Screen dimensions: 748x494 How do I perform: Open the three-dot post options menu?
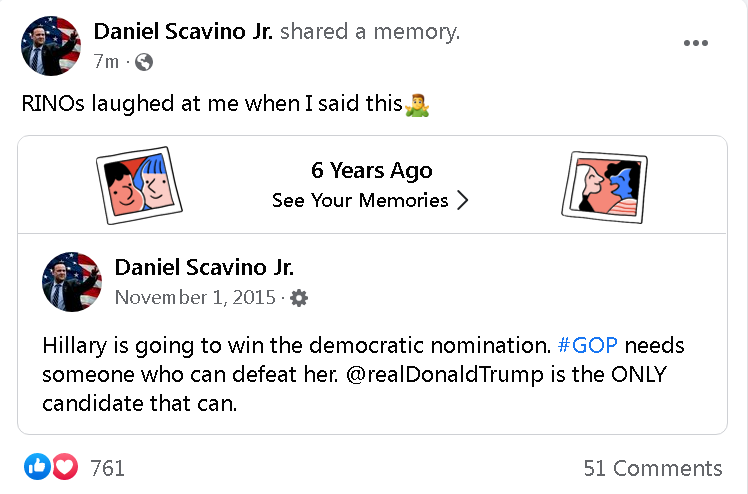696,43
